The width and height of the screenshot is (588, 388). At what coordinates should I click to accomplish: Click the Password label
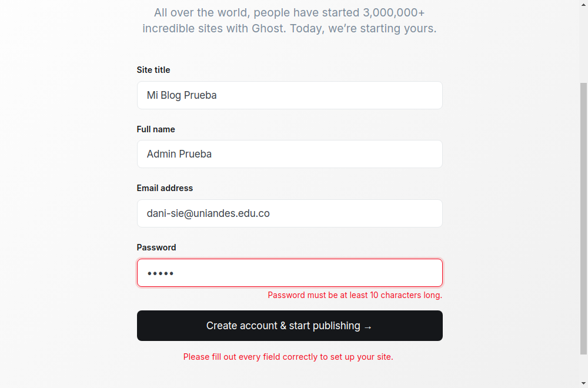tap(156, 247)
